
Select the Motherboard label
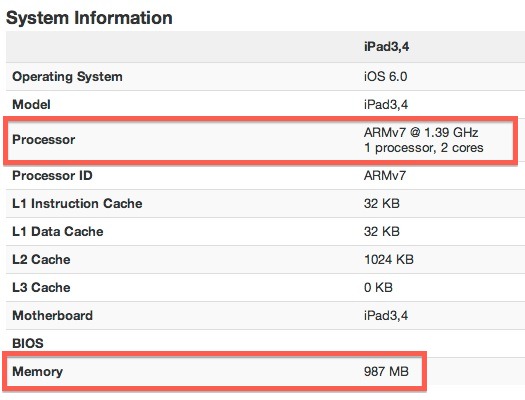coord(52,316)
